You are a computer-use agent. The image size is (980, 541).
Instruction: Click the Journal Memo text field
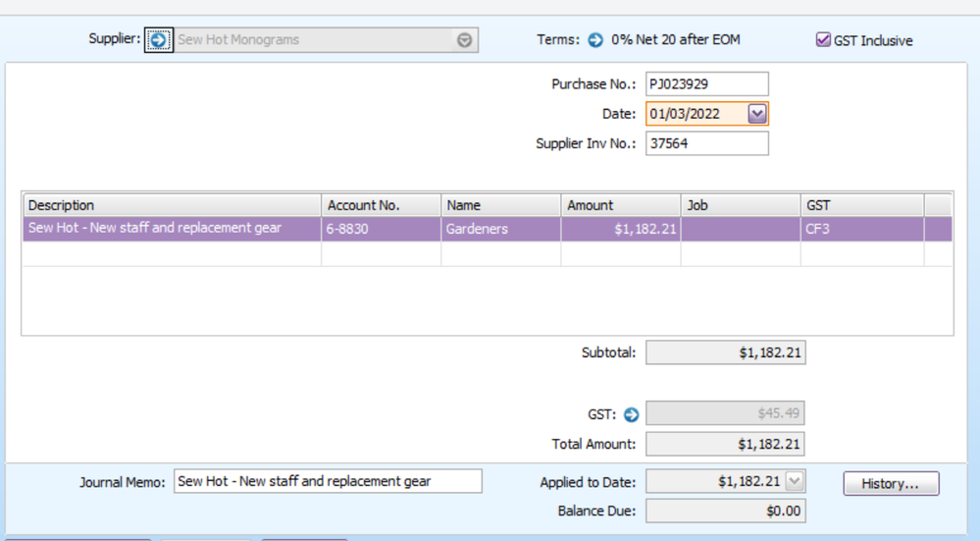pyautogui.click(x=328, y=481)
